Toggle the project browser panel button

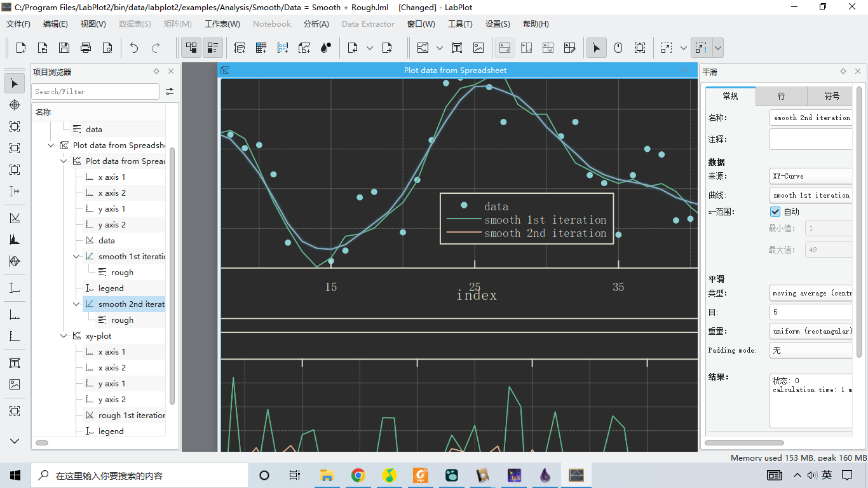[191, 48]
